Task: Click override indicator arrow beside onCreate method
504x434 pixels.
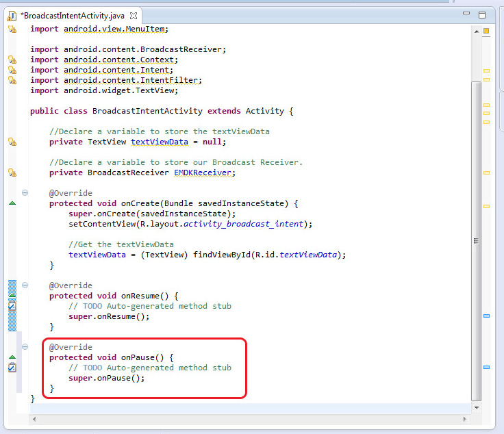Action: (12, 203)
